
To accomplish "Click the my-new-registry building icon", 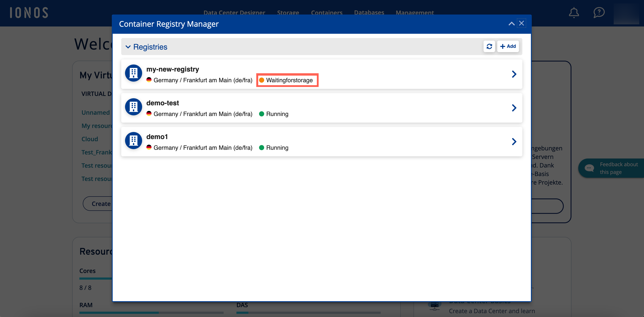I will click(x=134, y=73).
